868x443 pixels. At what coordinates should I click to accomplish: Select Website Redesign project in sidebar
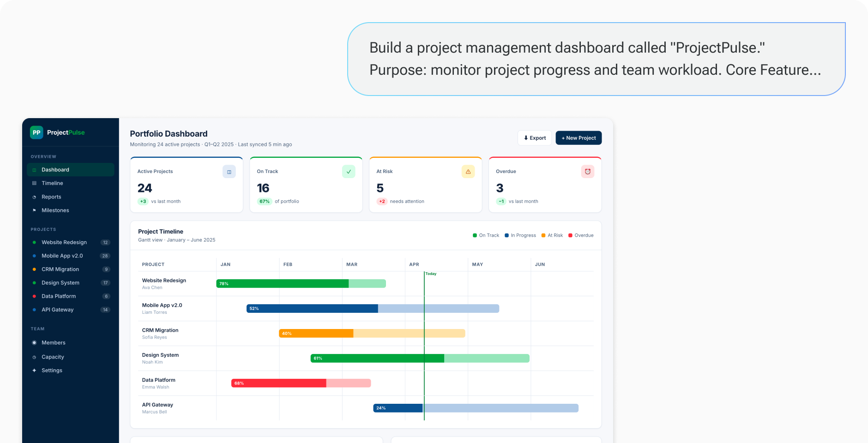click(71, 242)
